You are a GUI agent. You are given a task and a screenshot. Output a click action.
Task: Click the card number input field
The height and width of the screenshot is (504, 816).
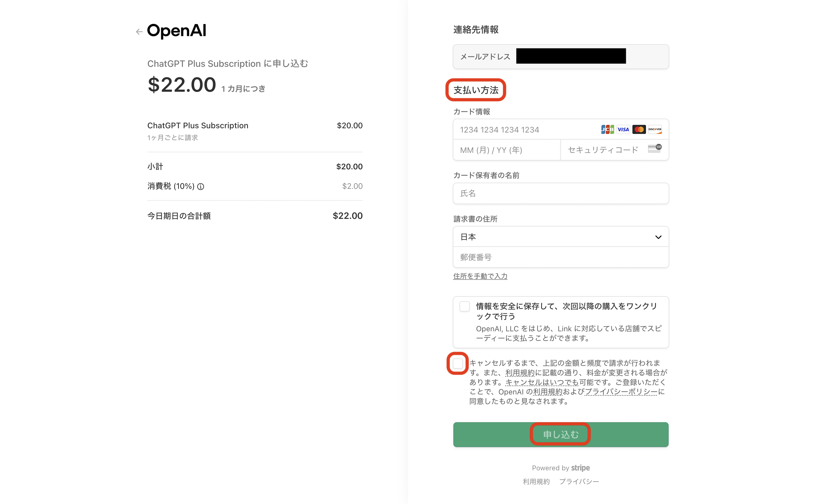(x=560, y=129)
